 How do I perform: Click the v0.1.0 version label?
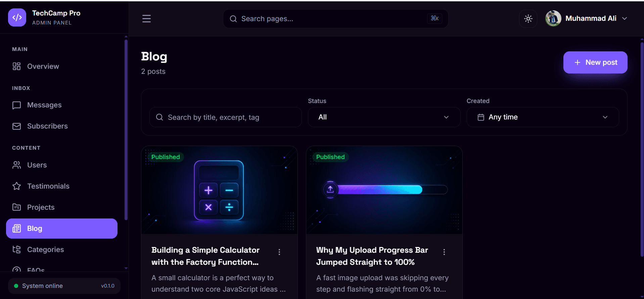[x=108, y=286]
